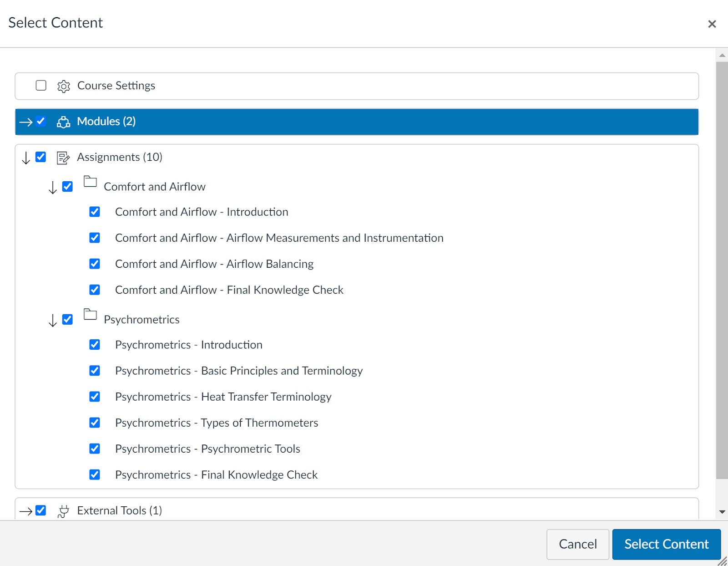Uncheck the Modules (2) checkbox
The width and height of the screenshot is (728, 566).
(41, 121)
